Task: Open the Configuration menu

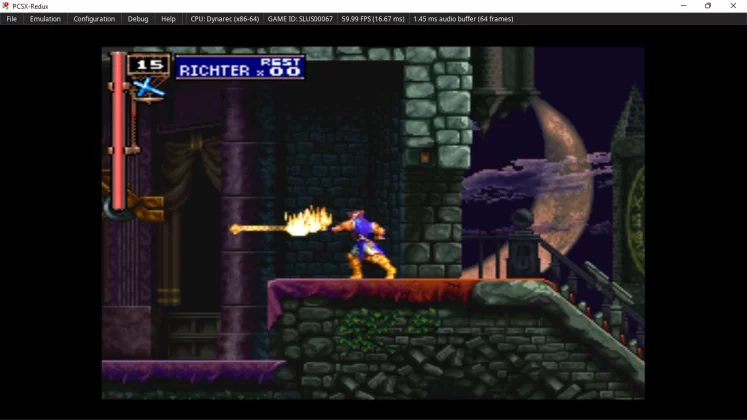Action: tap(94, 19)
